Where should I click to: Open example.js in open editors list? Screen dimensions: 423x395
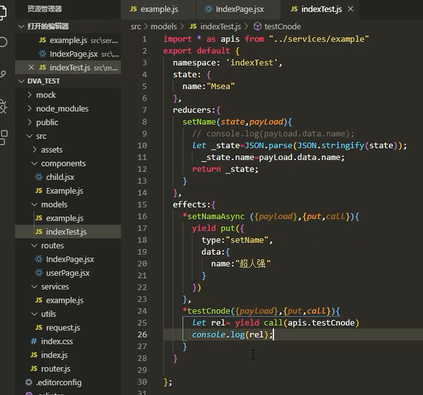[68, 40]
